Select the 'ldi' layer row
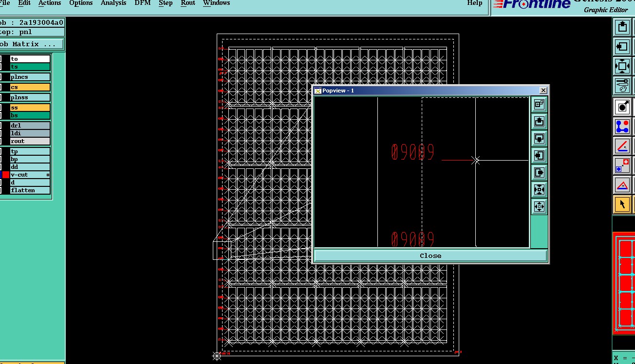Image resolution: width=635 pixels, height=364 pixels. (x=30, y=133)
